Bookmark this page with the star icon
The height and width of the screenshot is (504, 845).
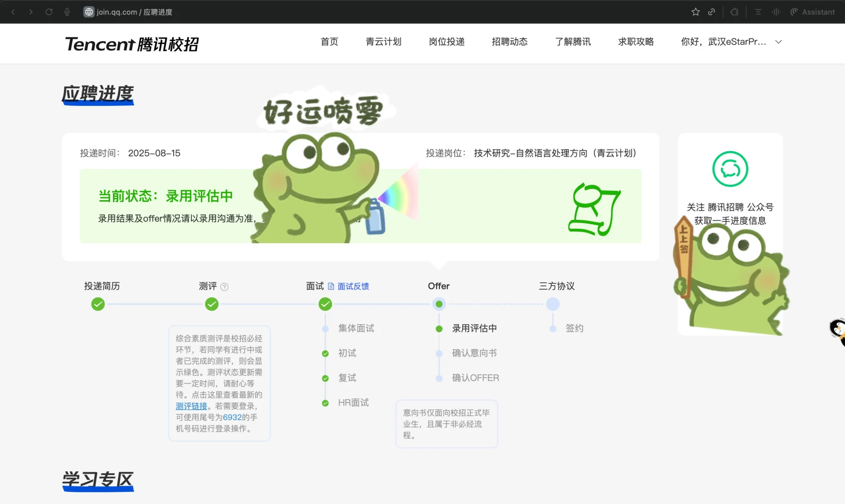(696, 12)
